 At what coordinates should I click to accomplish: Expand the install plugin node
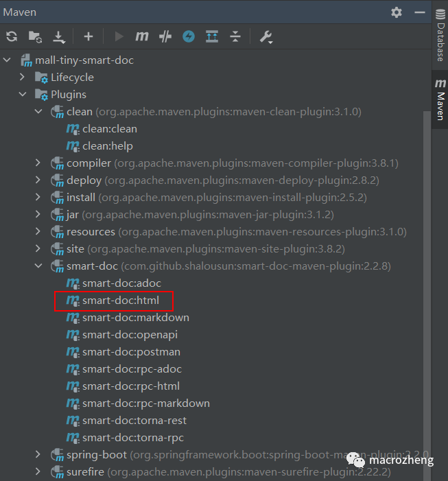point(38,197)
